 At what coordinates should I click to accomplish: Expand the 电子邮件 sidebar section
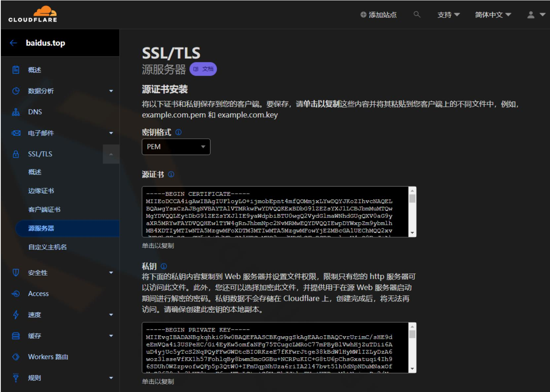click(111, 133)
